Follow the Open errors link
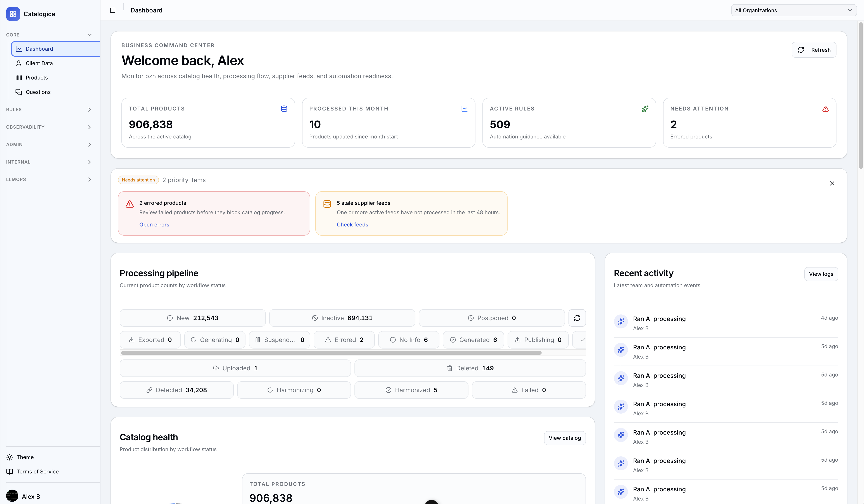864x504 pixels. point(154,224)
